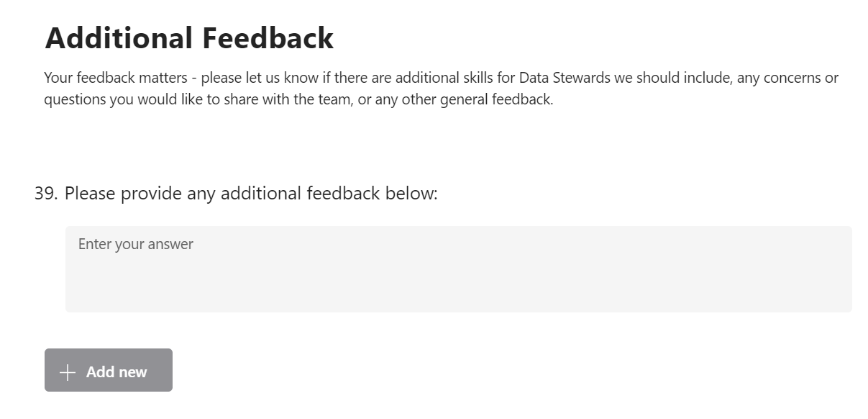This screenshot has height=419, width=868.
Task: Select the question 39 prompt text
Action: tap(250, 194)
